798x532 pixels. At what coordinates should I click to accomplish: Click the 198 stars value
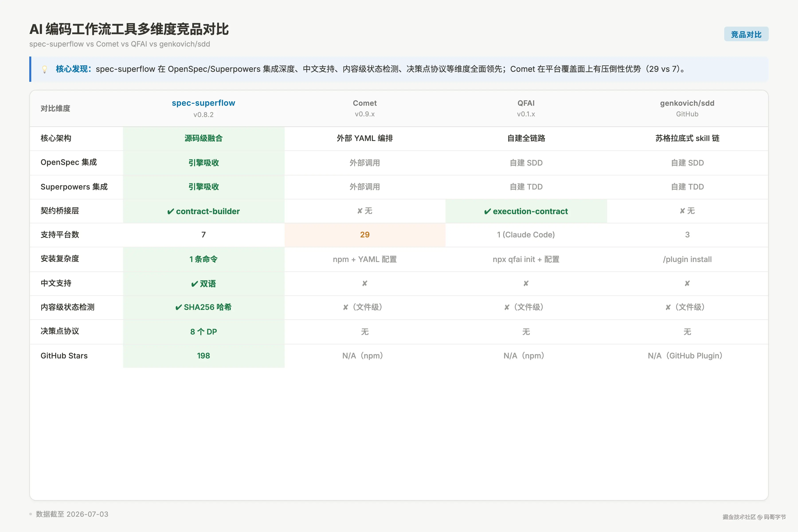(x=203, y=356)
